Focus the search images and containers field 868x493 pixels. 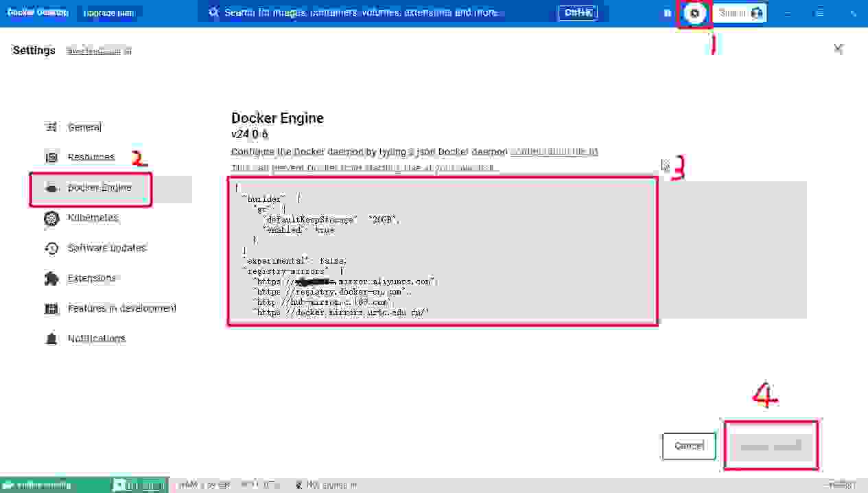pyautogui.click(x=405, y=13)
